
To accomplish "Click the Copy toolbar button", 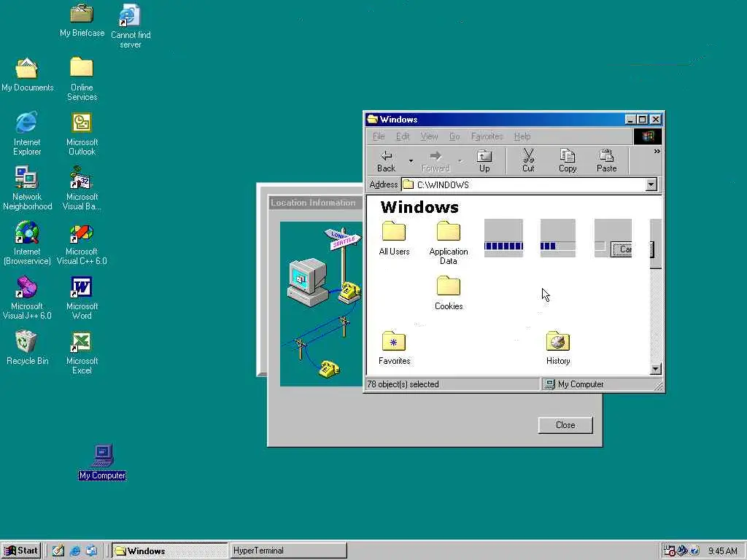I will (568, 161).
